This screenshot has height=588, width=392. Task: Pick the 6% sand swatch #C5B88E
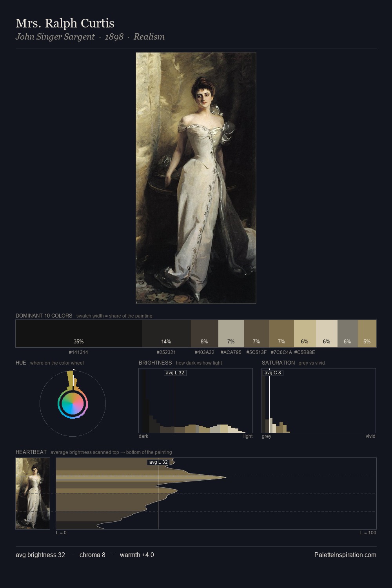305,334
